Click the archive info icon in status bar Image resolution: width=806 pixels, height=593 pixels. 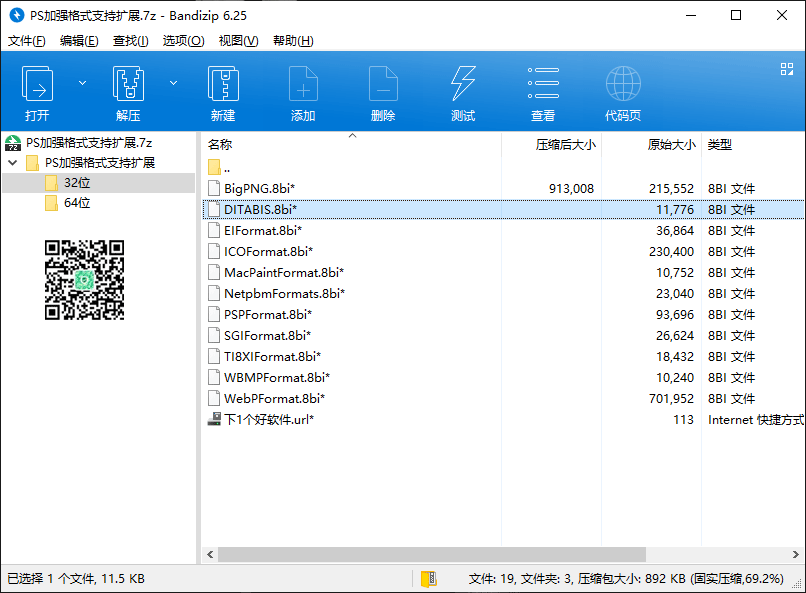(429, 578)
